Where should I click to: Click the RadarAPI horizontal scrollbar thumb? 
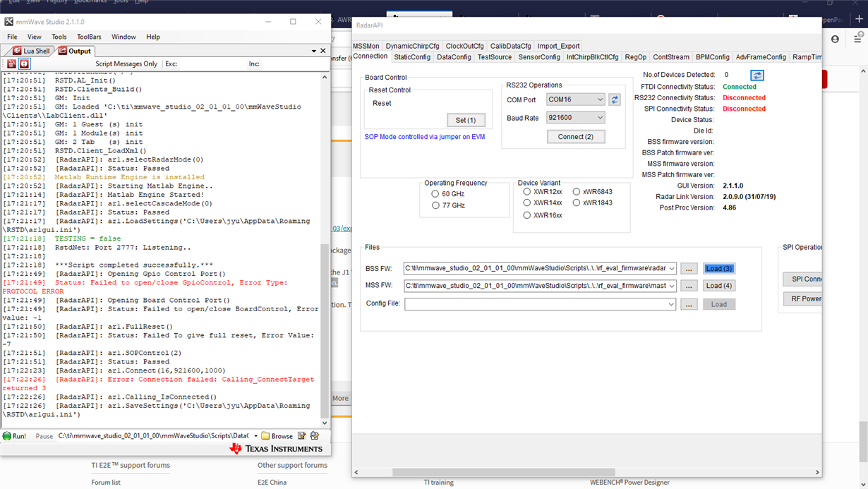tap(504, 473)
